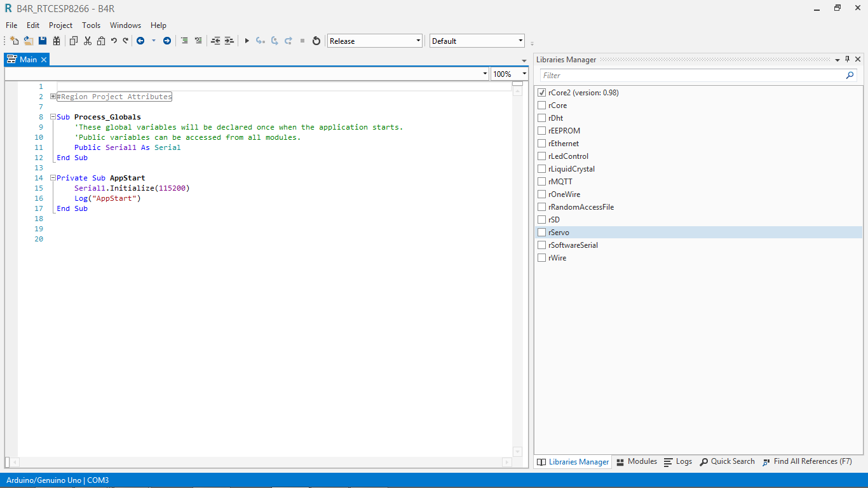Close the Main code tab
Image resolution: width=868 pixels, height=488 pixels.
[44, 60]
